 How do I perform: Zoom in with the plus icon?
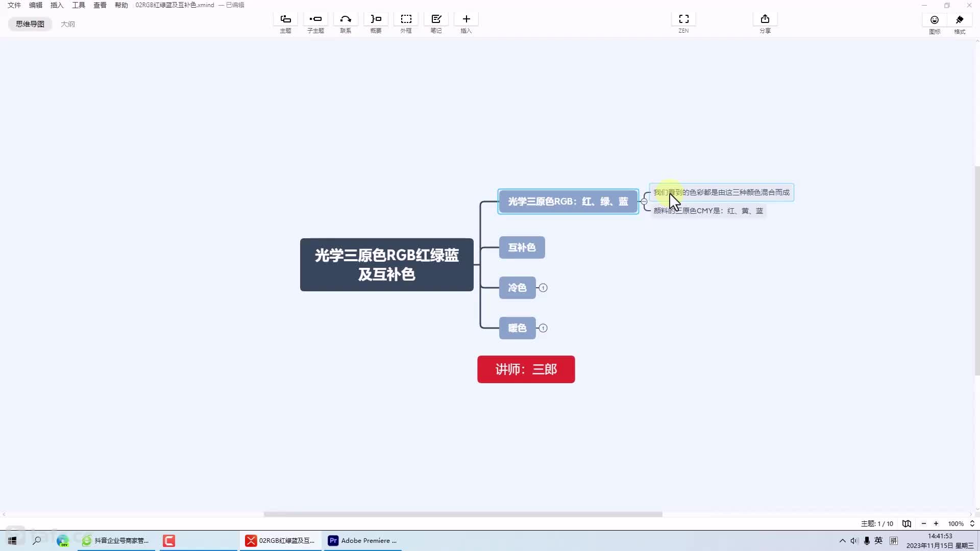[x=936, y=523]
